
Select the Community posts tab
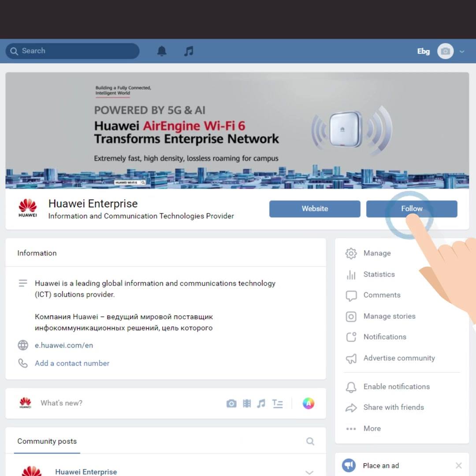pos(47,441)
